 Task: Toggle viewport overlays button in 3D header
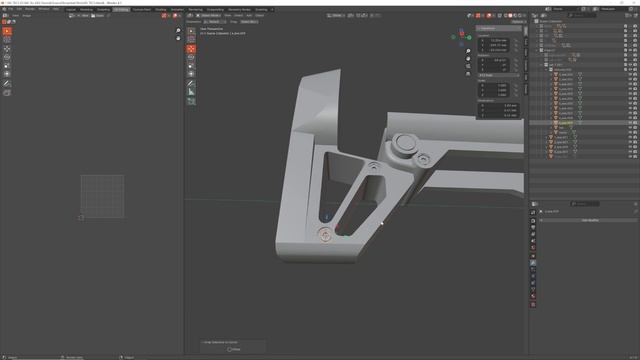tap(489, 16)
